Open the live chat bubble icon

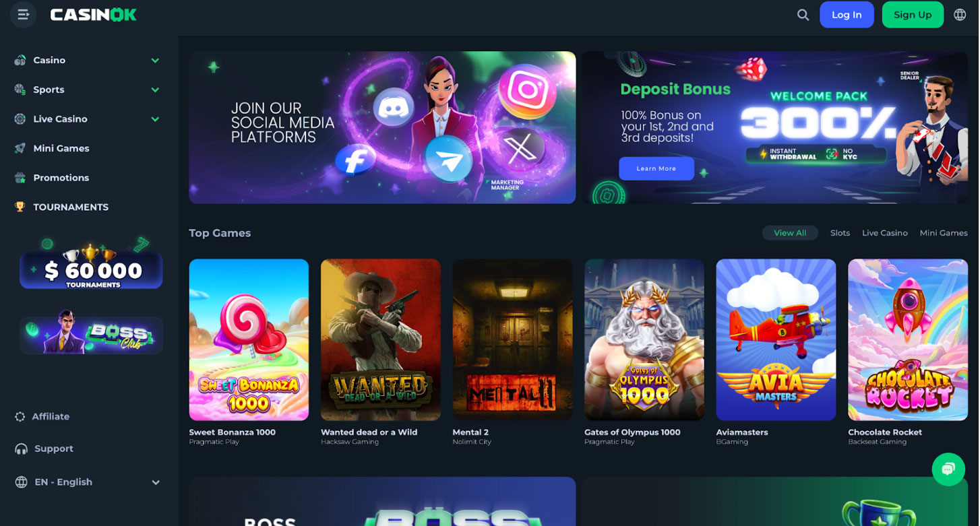pos(948,469)
